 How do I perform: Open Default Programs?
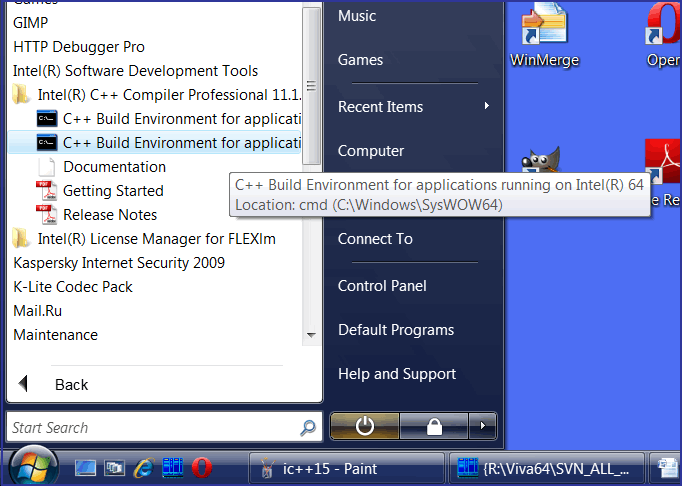(x=396, y=330)
